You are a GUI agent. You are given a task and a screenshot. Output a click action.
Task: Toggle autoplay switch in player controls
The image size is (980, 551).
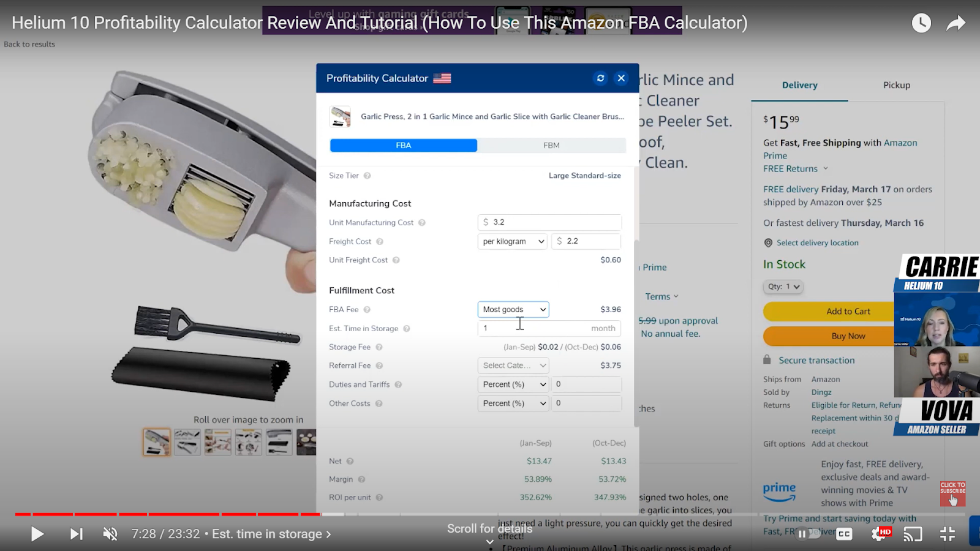pos(809,534)
